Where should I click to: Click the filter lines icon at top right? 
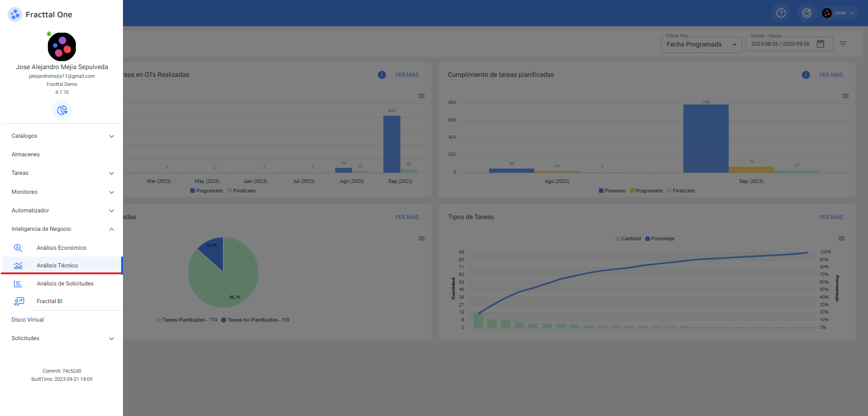(843, 44)
